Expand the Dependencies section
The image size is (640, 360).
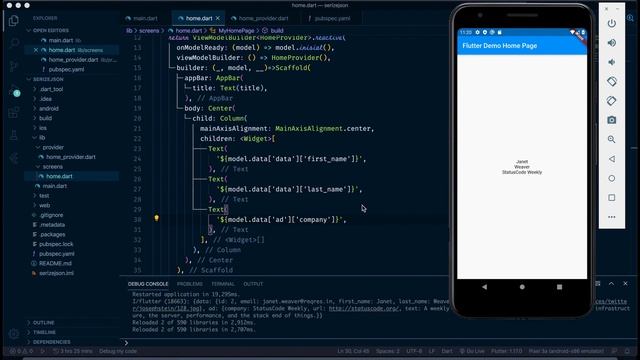(51, 342)
